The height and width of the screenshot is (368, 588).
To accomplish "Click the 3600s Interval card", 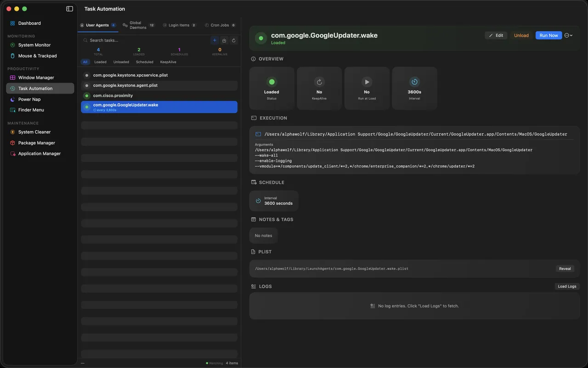I will click(x=414, y=89).
